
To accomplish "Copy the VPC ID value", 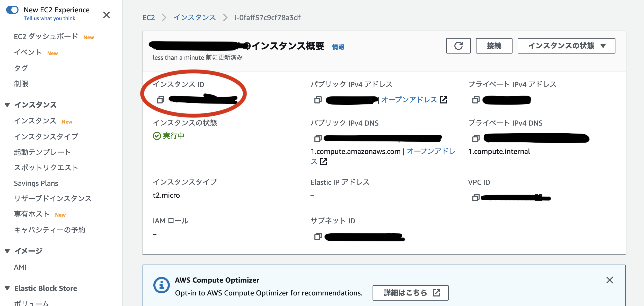I will tap(476, 198).
